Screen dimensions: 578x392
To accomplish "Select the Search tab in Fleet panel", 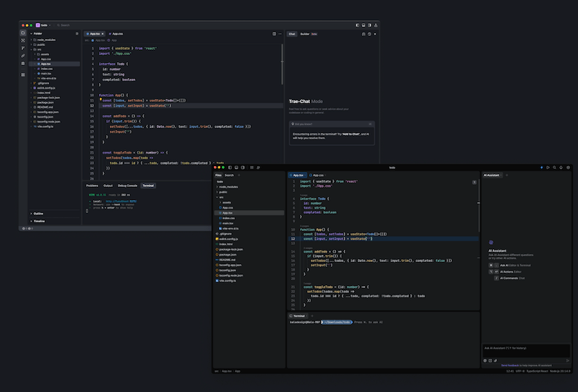I will click(x=229, y=175).
